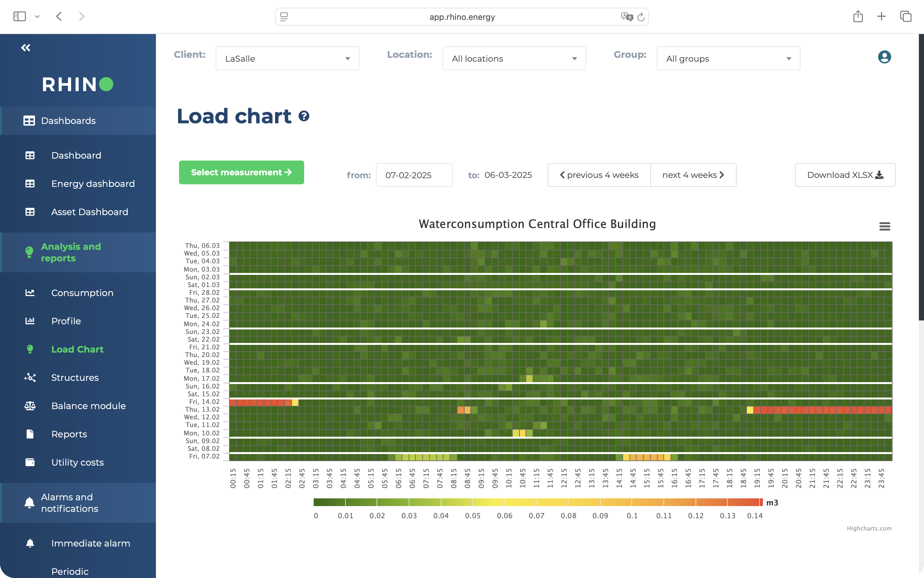Click chart title Waterconsumption Central Office Building
924x578 pixels.
coord(537,224)
